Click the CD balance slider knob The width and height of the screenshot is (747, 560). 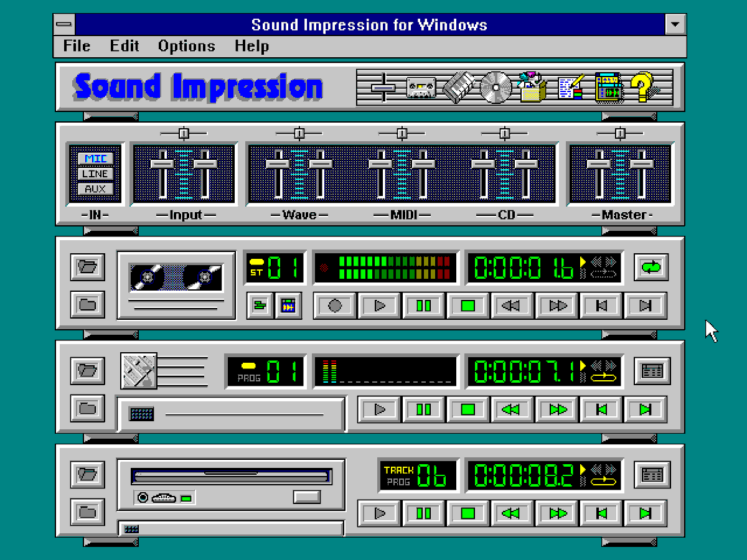click(x=504, y=133)
